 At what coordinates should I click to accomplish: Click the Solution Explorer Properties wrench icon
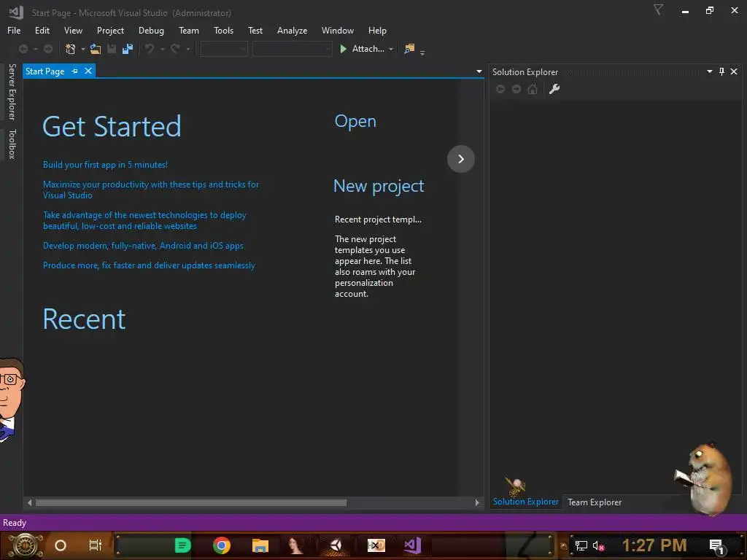point(554,89)
